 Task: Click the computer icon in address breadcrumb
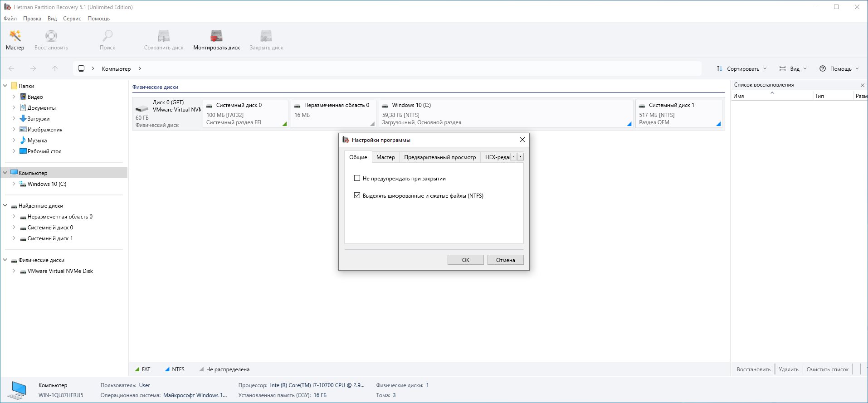[x=81, y=68]
